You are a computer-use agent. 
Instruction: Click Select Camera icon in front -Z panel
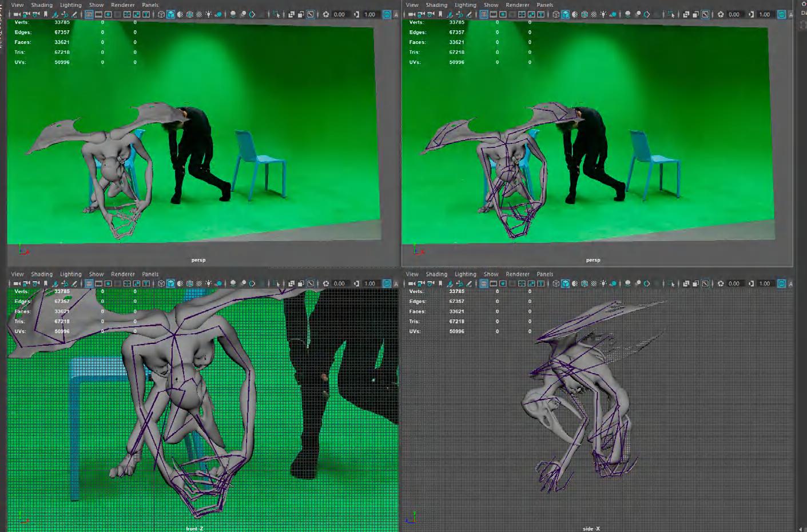17,283
